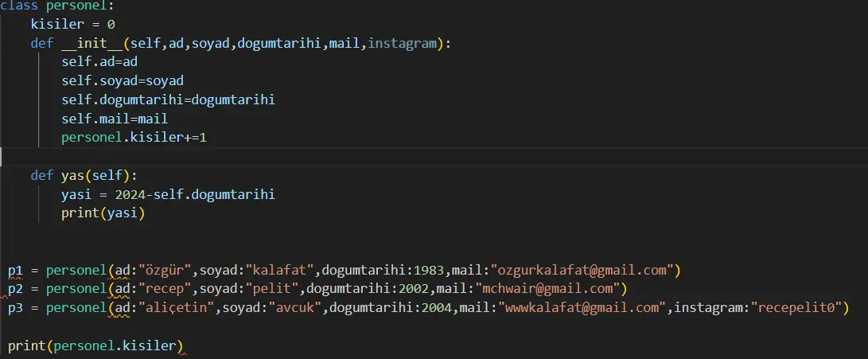Viewport: 868px width, 359px height.
Task: Click the string "özgür" in p1 line
Action: coord(165,271)
